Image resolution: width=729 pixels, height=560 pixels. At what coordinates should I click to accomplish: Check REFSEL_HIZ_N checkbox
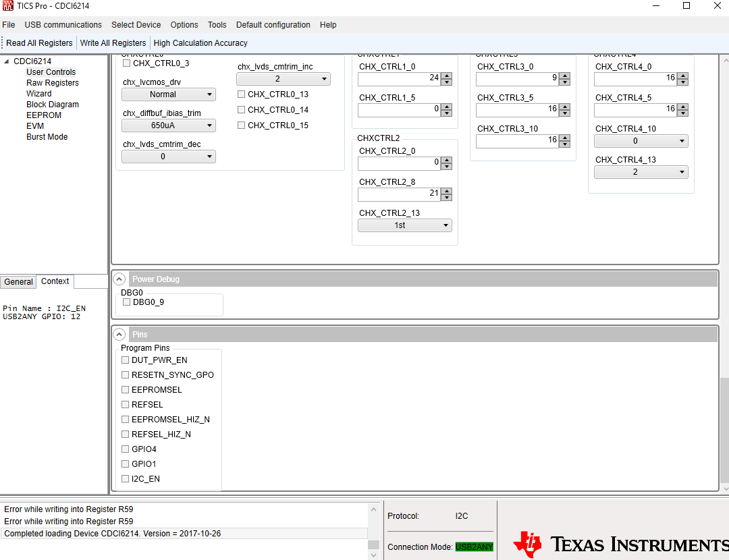[125, 434]
